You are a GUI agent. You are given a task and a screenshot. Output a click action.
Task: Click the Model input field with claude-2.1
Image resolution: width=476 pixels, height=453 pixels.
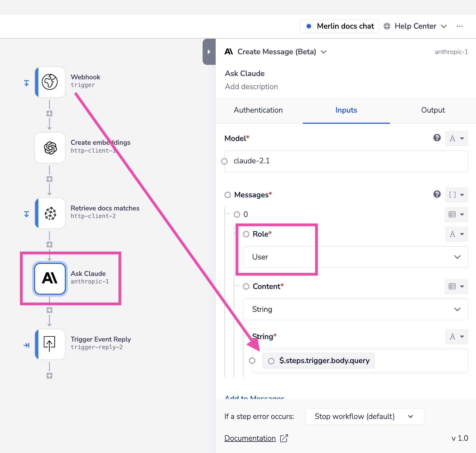pyautogui.click(x=346, y=161)
